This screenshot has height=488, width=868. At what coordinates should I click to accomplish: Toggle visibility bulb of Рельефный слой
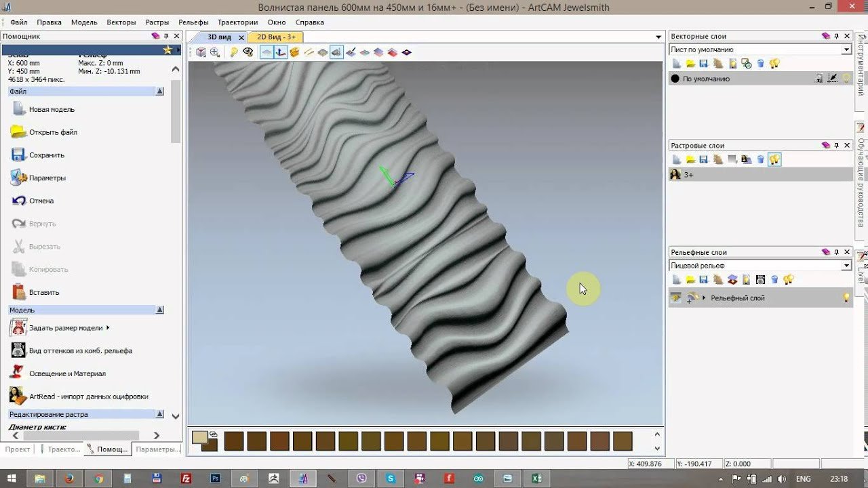click(846, 298)
